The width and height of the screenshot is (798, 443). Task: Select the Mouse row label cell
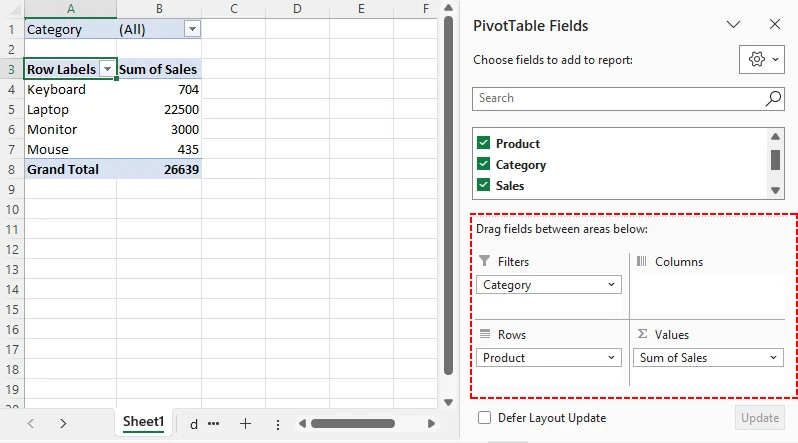70,149
